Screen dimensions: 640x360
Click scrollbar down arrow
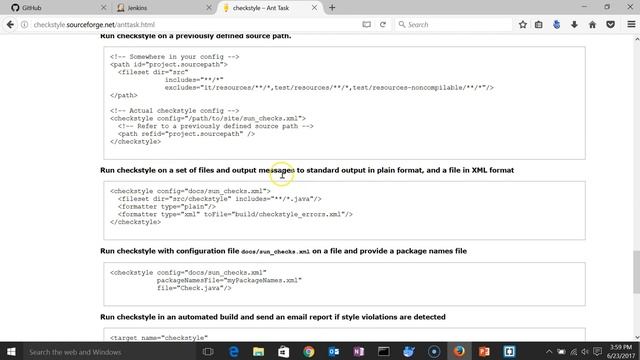click(636, 338)
